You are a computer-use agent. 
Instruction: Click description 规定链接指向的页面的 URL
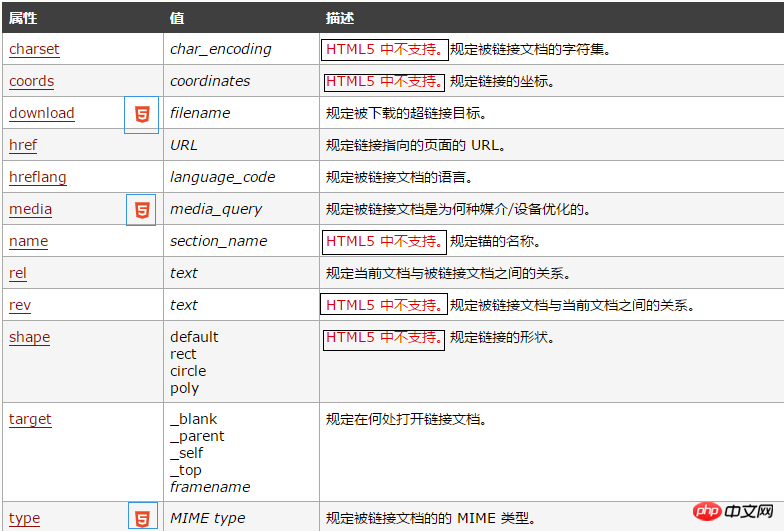tap(416, 146)
